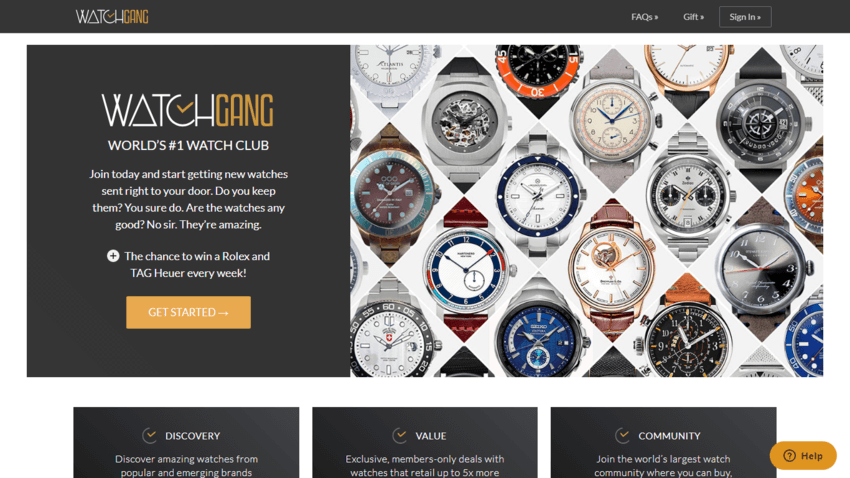The width and height of the screenshot is (850, 478).
Task: Open the FAQs menu link
Action: tap(645, 17)
